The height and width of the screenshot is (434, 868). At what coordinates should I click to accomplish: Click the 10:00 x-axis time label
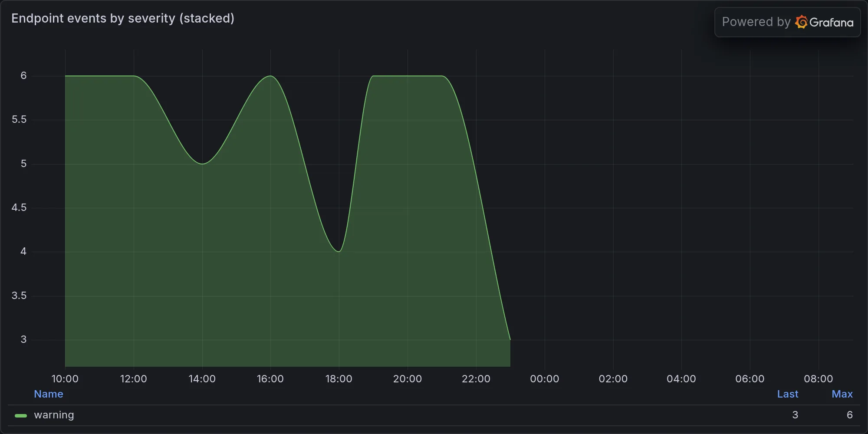click(65, 379)
